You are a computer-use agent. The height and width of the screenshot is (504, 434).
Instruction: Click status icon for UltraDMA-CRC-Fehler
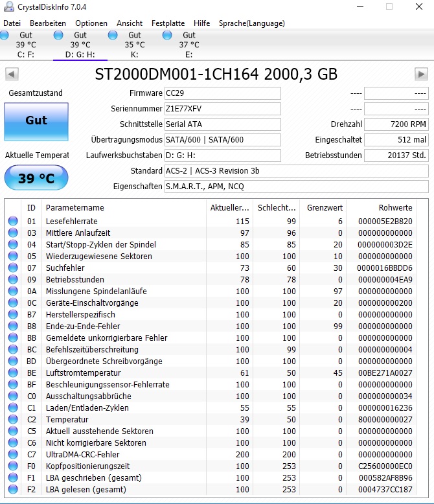[13, 454]
